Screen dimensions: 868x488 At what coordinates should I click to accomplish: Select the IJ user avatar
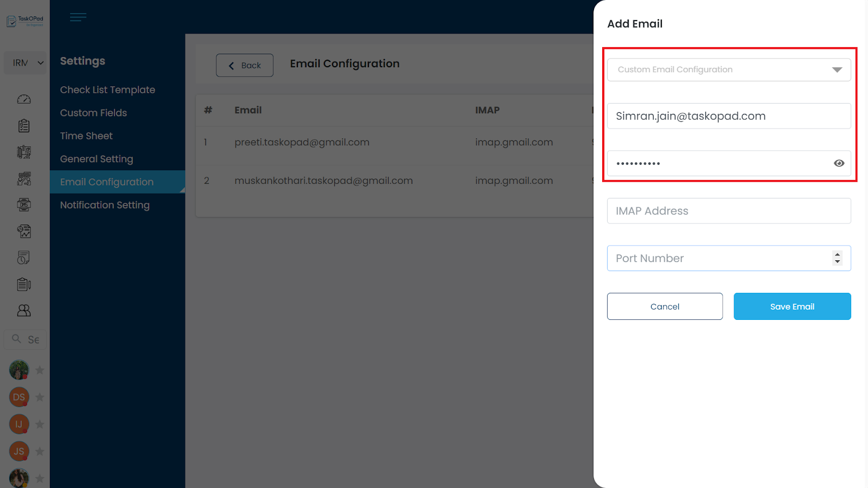(19, 424)
